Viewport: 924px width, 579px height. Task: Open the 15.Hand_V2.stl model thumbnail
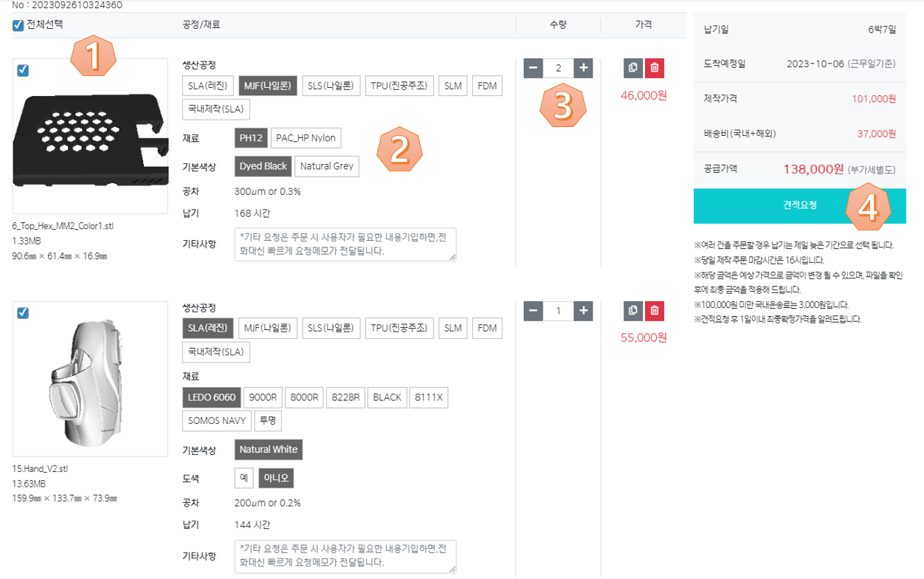click(90, 379)
